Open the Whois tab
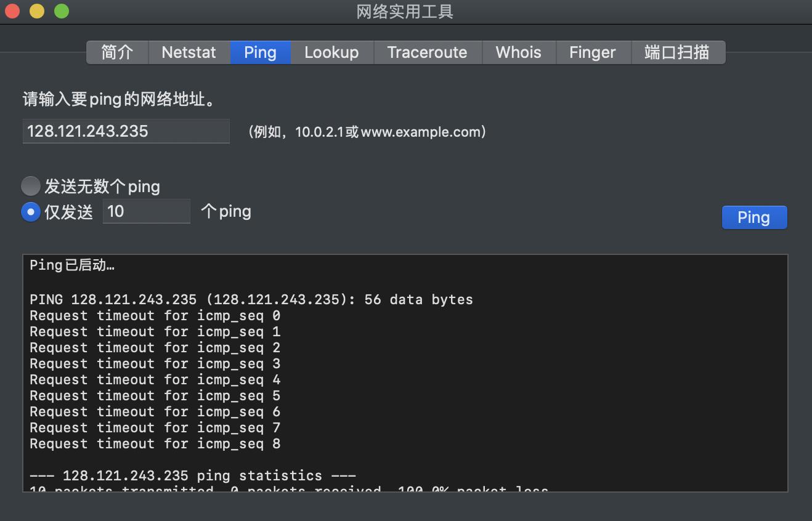The height and width of the screenshot is (521, 812). coord(518,52)
